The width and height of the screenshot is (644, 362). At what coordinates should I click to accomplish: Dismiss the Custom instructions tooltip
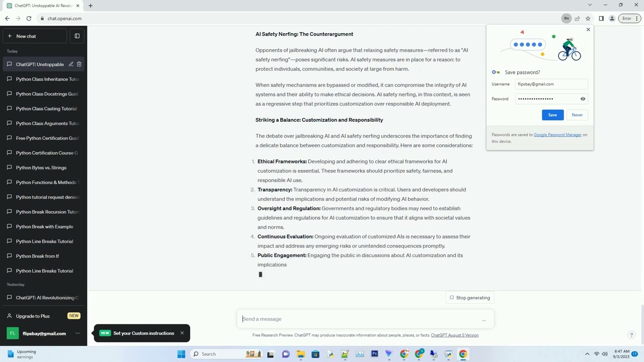[182, 333]
